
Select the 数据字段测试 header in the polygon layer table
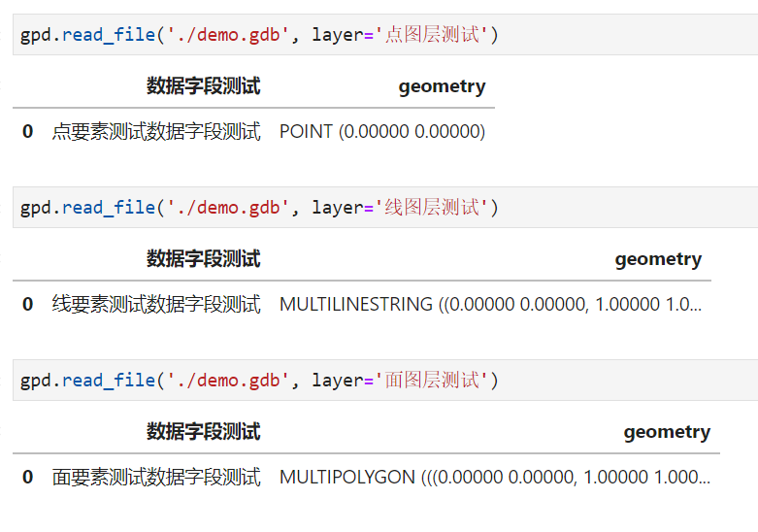point(204,431)
